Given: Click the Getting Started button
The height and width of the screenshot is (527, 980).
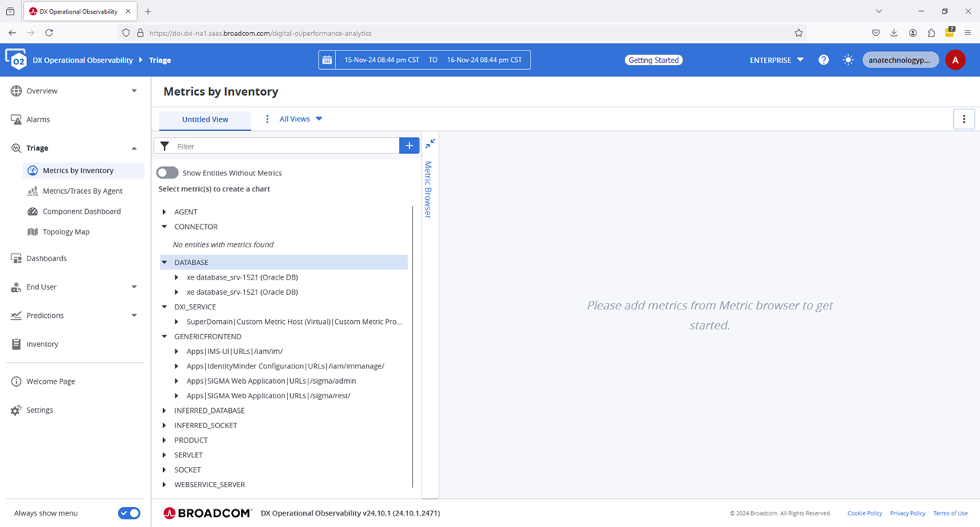Looking at the screenshot, I should pos(653,60).
